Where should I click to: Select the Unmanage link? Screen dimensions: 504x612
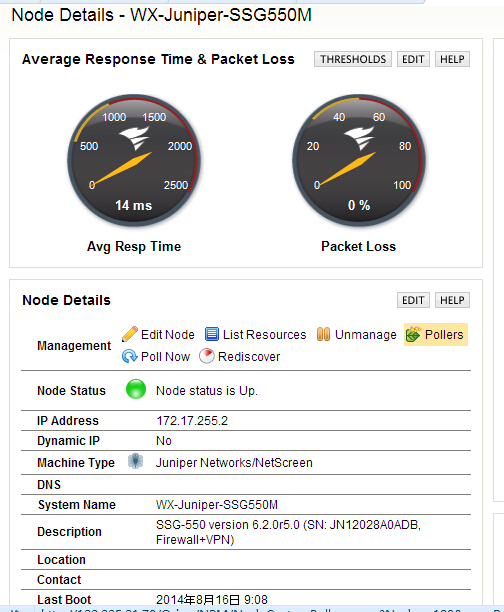pyautogui.click(x=365, y=335)
